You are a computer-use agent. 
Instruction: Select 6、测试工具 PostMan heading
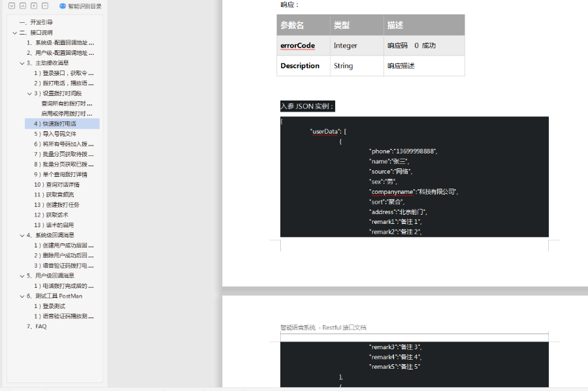coord(54,296)
